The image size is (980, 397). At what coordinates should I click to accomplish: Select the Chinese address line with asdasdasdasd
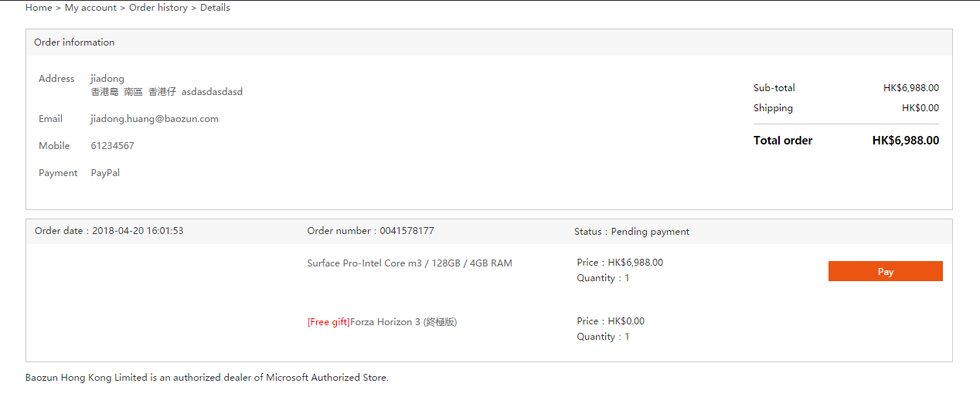point(167,92)
